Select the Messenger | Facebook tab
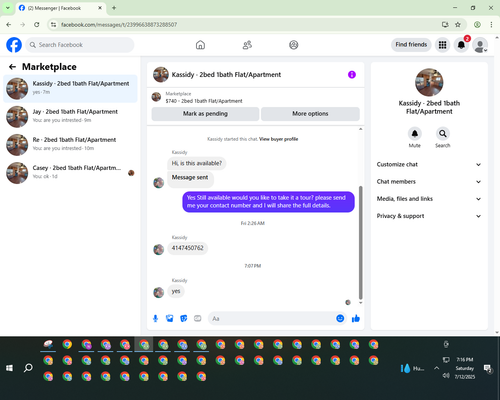This screenshot has width=500, height=400. coord(60,8)
